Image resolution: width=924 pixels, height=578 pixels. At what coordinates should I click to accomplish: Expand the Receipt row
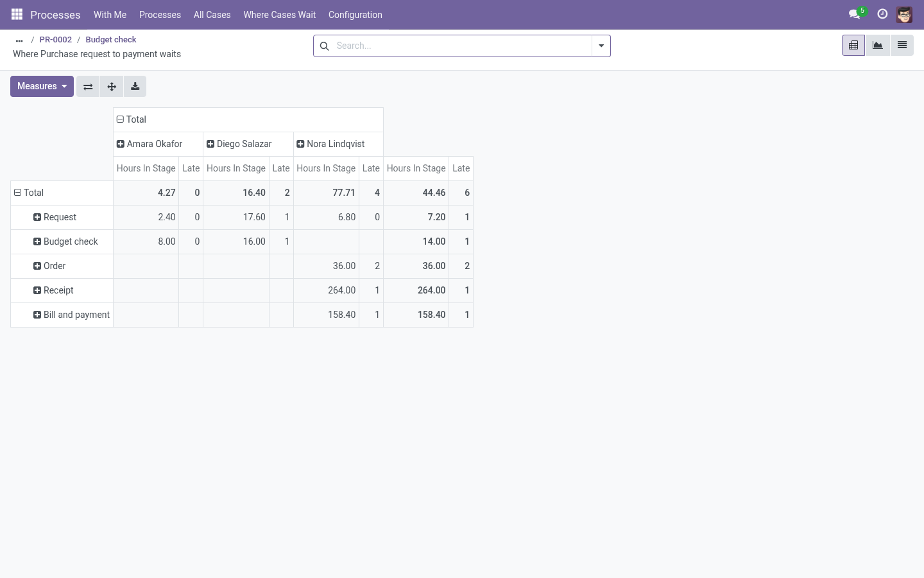pos(62,290)
